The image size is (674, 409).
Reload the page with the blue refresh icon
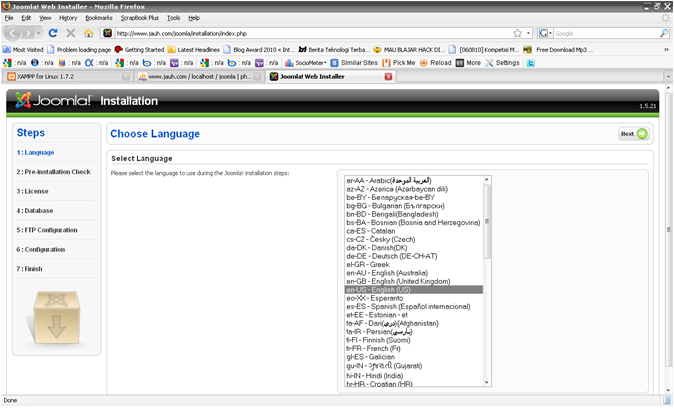(x=53, y=33)
